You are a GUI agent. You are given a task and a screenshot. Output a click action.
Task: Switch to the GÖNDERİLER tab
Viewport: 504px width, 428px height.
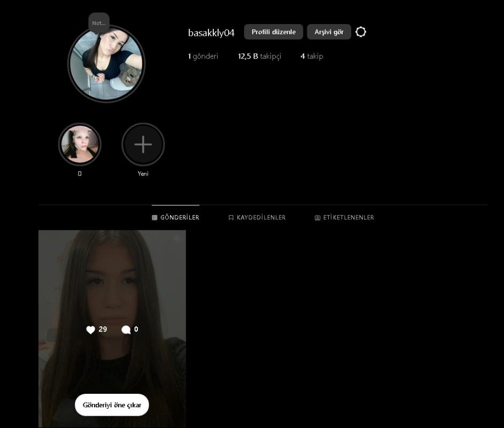[175, 218]
